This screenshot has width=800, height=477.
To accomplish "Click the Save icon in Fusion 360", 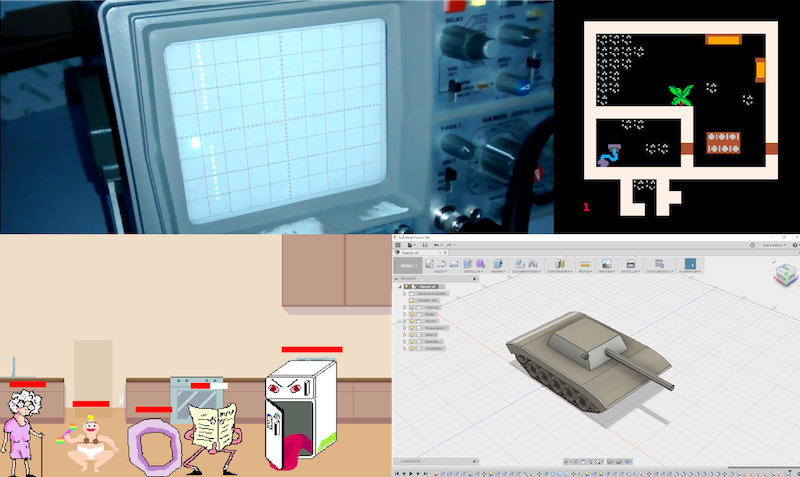I will pos(424,245).
